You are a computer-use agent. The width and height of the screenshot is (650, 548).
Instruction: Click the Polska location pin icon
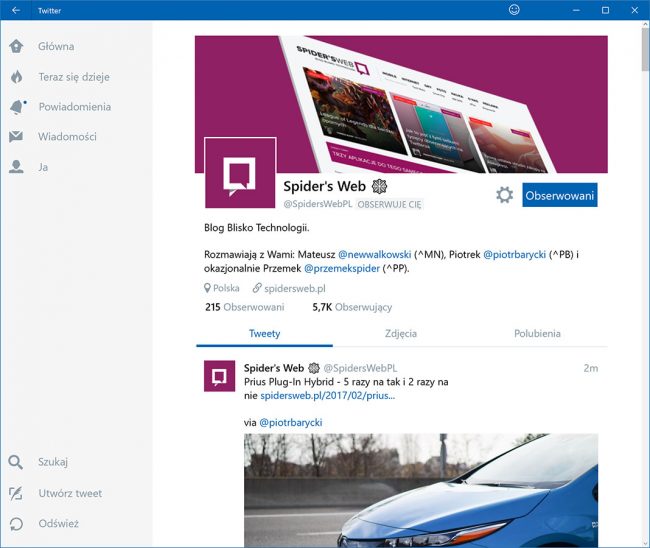coord(207,288)
